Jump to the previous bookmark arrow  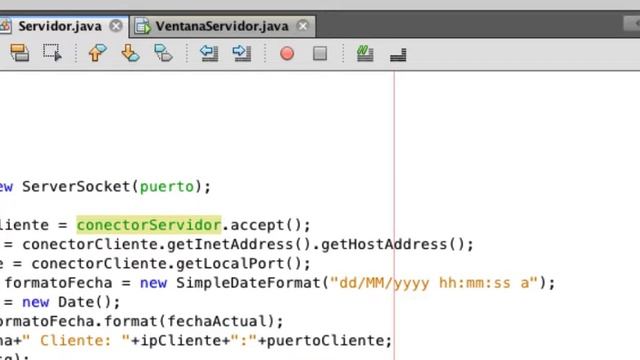pos(98,53)
